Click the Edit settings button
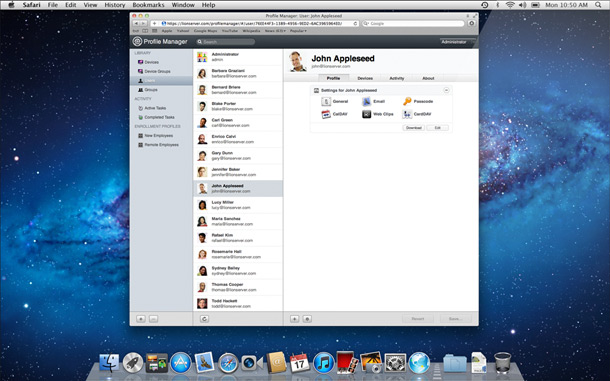The height and width of the screenshot is (381, 610). tap(437, 128)
